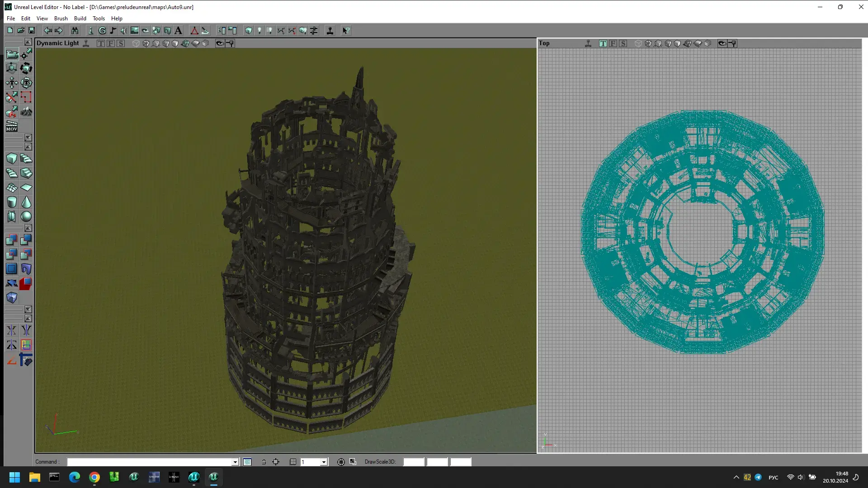Select the Brush Rotate tool

(26, 68)
